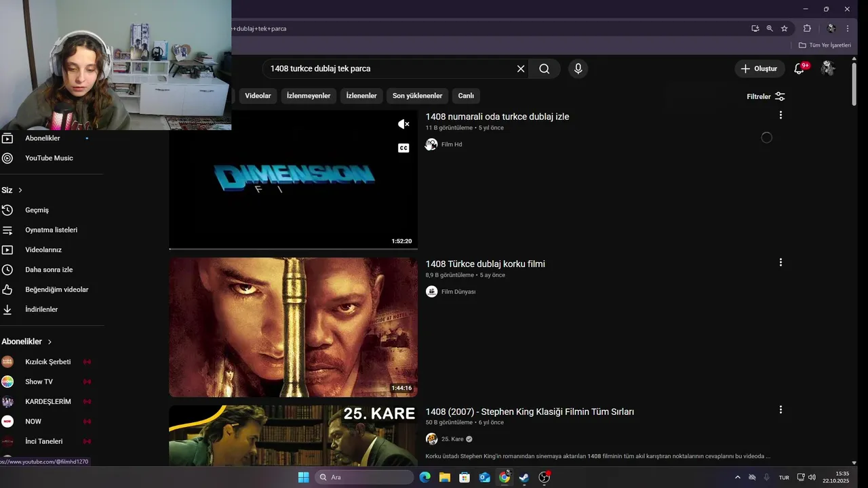
Task: Select the Son yüklenenler chip
Action: tap(417, 96)
